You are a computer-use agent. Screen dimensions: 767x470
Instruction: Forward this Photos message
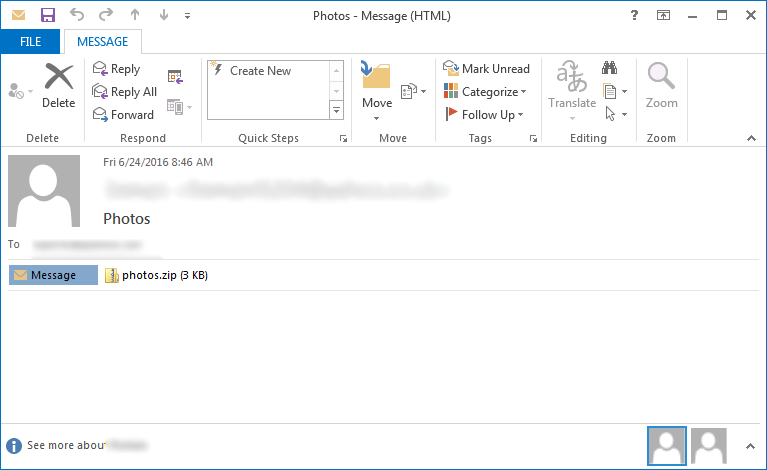click(x=122, y=115)
